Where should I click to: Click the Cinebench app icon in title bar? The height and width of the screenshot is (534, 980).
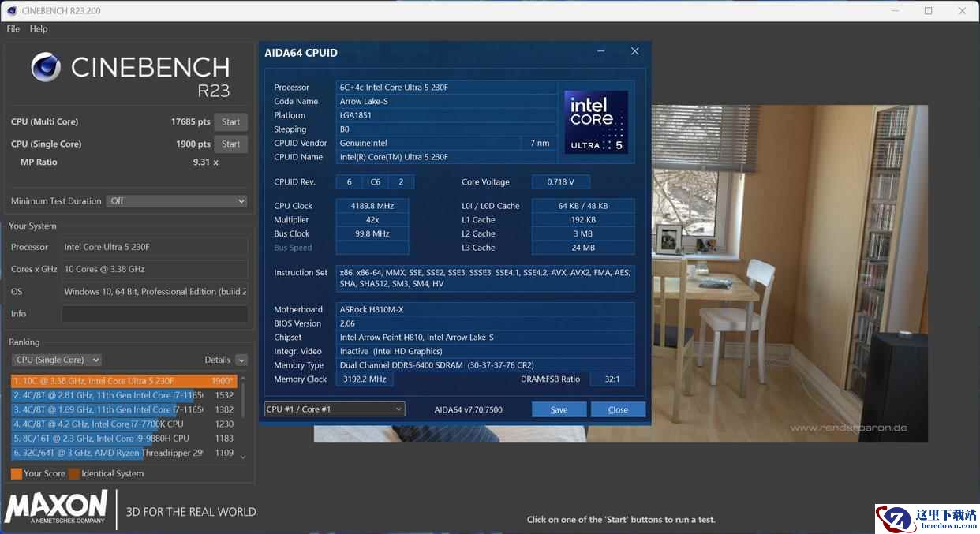tap(11, 11)
